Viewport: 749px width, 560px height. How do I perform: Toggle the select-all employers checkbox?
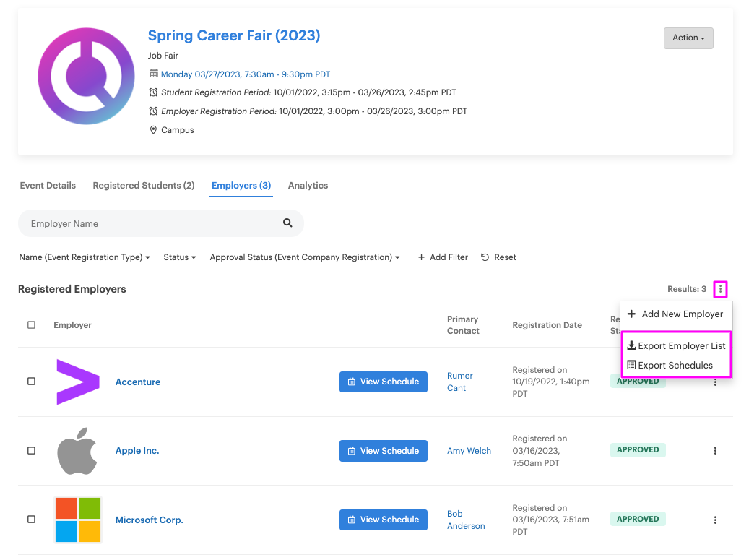pyautogui.click(x=32, y=325)
